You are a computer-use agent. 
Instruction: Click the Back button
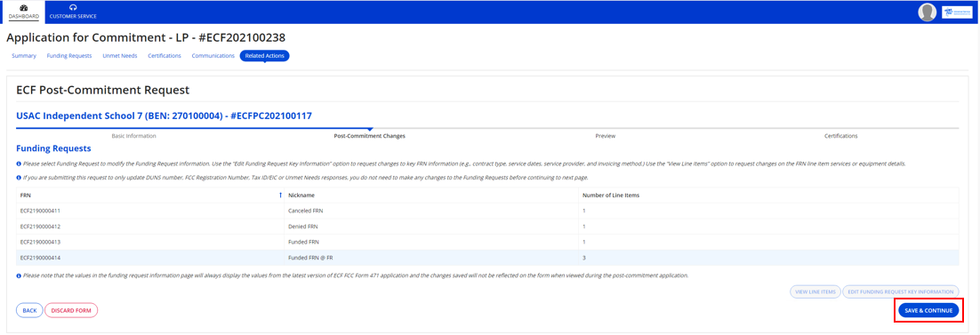coord(29,310)
